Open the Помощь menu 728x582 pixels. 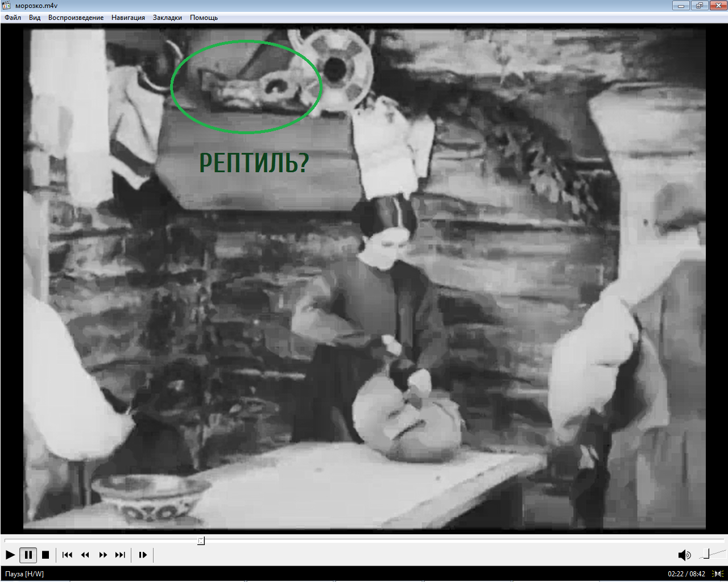point(204,18)
